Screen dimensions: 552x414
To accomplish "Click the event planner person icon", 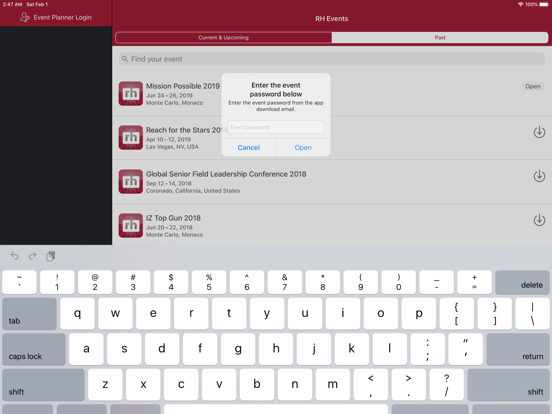I will [x=25, y=17].
